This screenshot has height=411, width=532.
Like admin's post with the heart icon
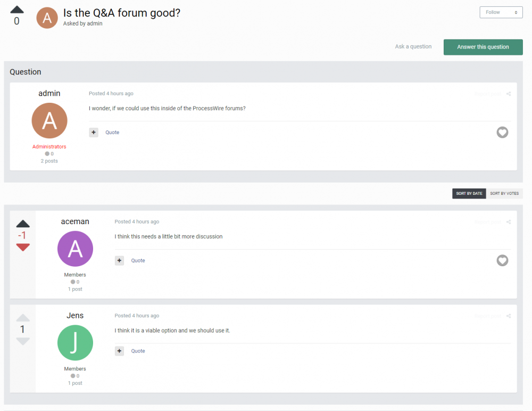(x=502, y=132)
